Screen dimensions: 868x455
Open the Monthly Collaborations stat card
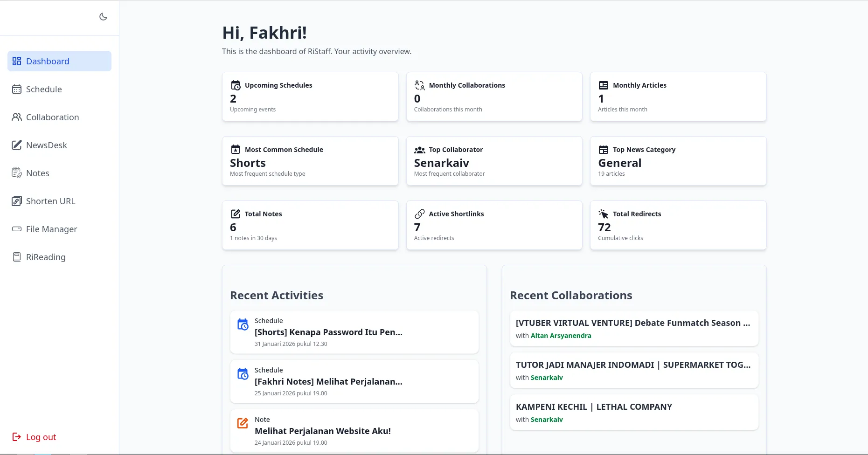tap(494, 97)
